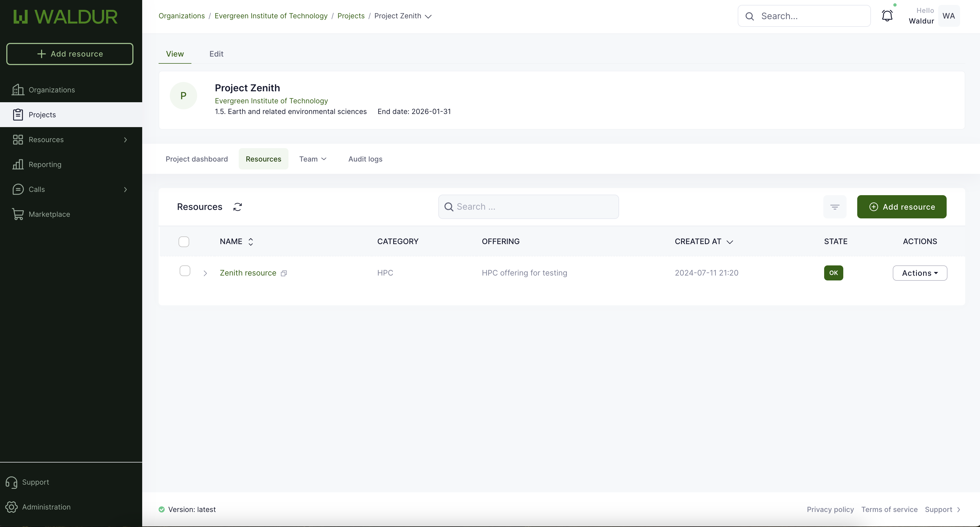
Task: Select all resources checkbox in header
Action: coord(184,242)
